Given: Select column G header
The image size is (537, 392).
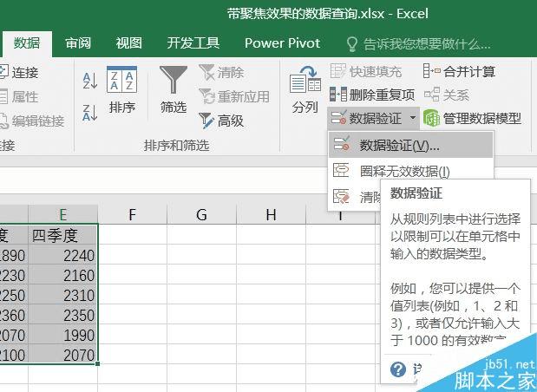Looking at the screenshot, I should (202, 215).
